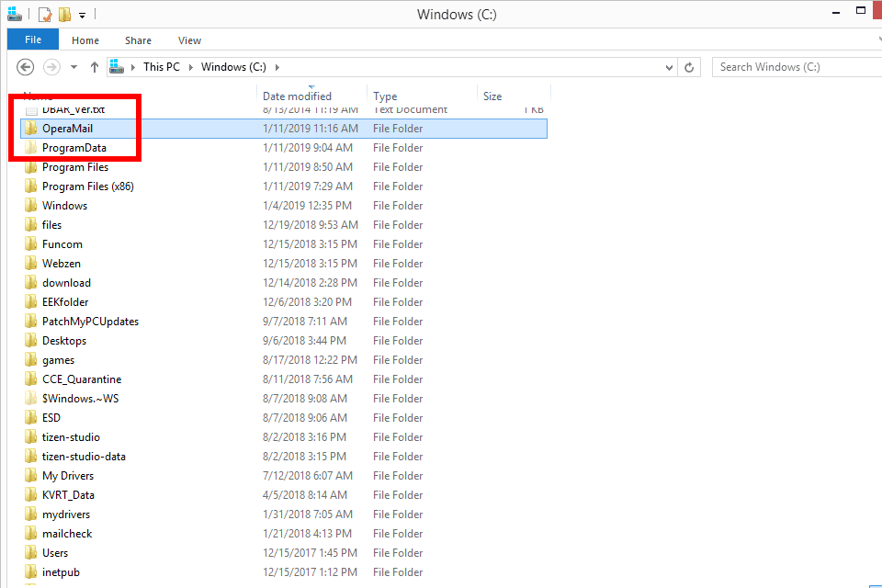Click the My Drivers folder name
The width and height of the screenshot is (882, 588).
point(68,476)
